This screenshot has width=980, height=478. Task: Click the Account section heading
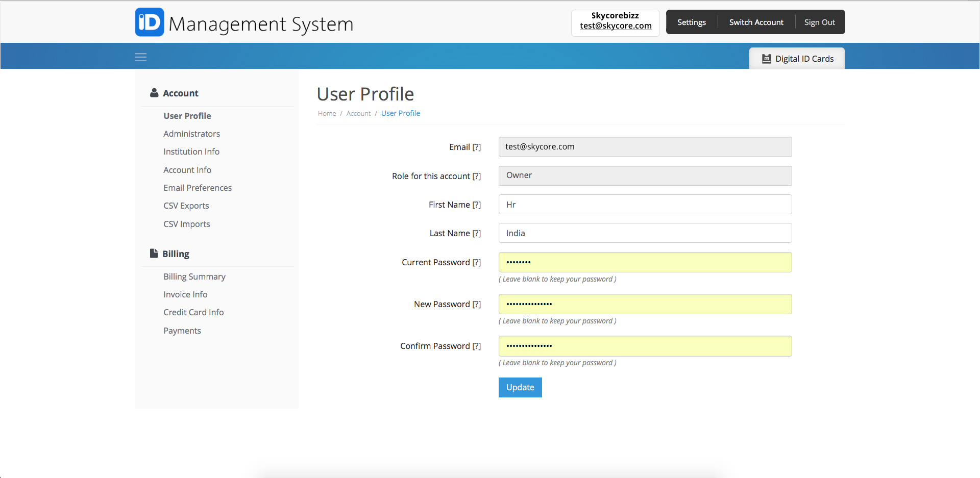181,93
